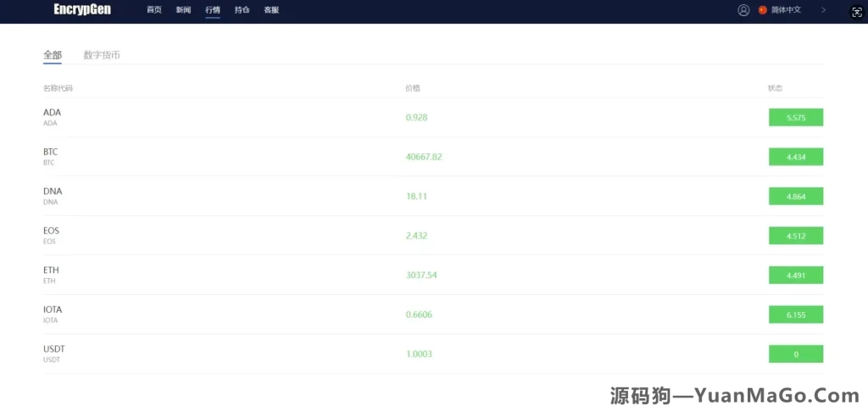
Task: Expand the chevron next to language
Action: click(x=824, y=10)
